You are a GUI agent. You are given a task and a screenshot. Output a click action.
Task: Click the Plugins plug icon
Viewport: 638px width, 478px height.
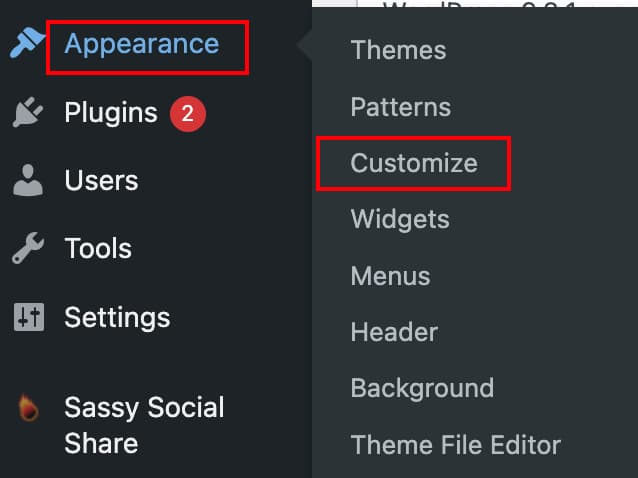27,112
